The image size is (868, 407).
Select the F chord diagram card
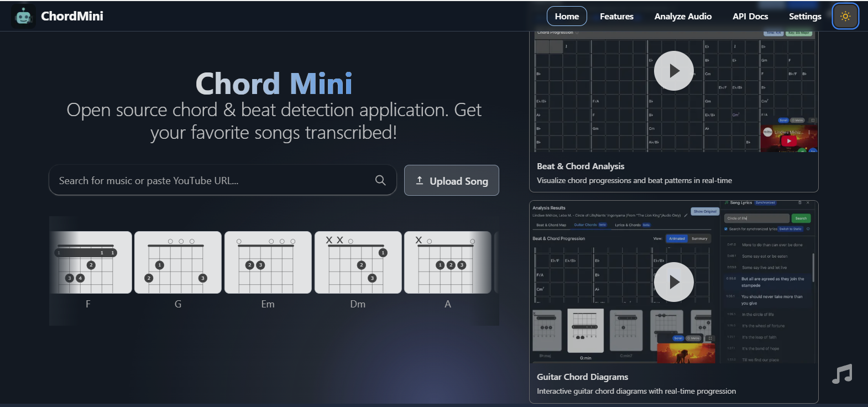click(91, 263)
